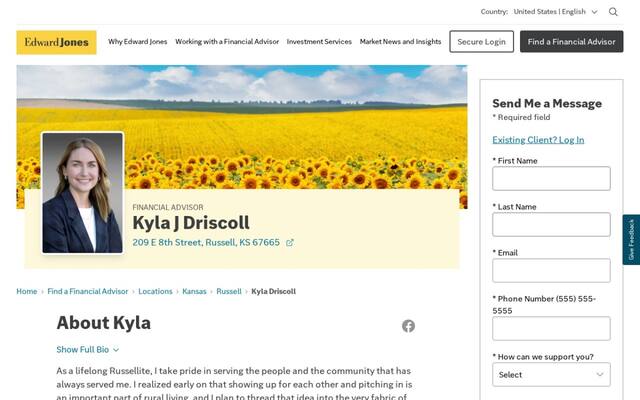Image resolution: width=640 pixels, height=400 pixels.
Task: Open the Country language selector
Action: 555,12
